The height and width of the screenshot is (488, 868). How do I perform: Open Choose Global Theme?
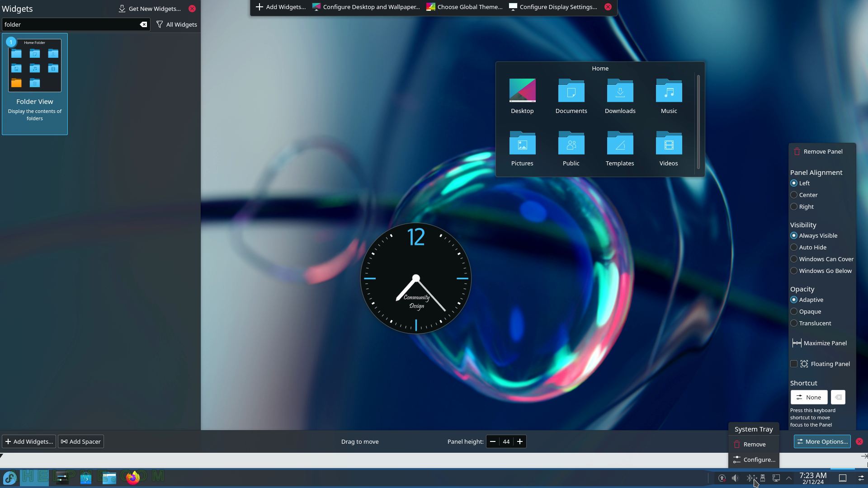[464, 7]
